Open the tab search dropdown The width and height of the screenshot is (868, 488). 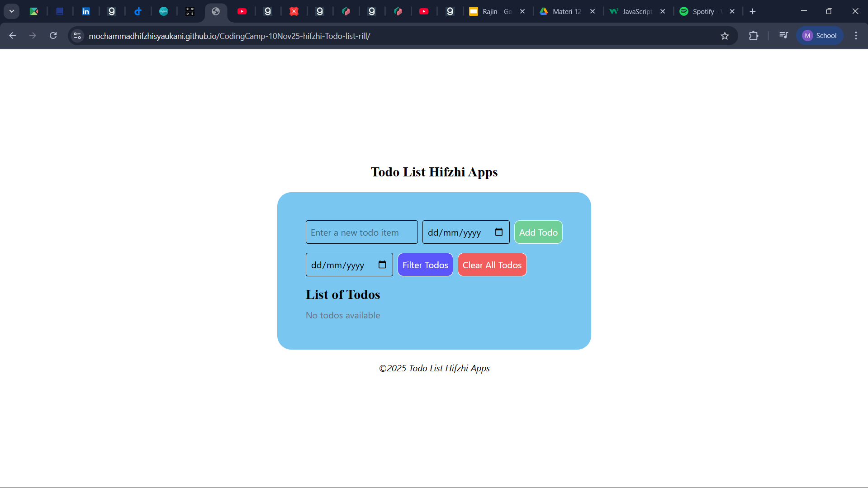[11, 11]
